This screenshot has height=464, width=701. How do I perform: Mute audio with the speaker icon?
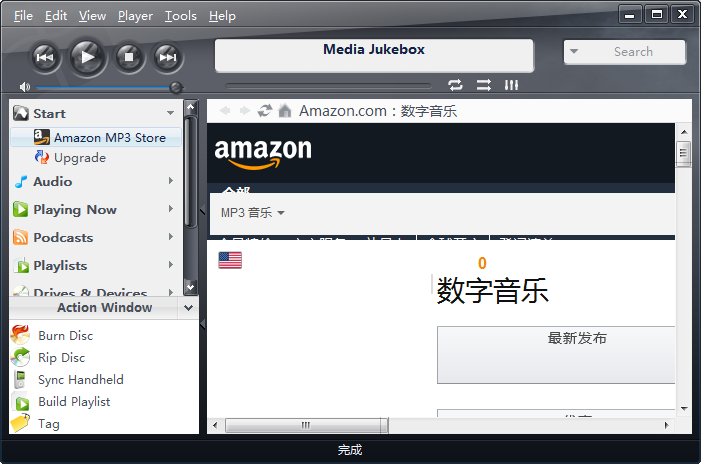[25, 87]
